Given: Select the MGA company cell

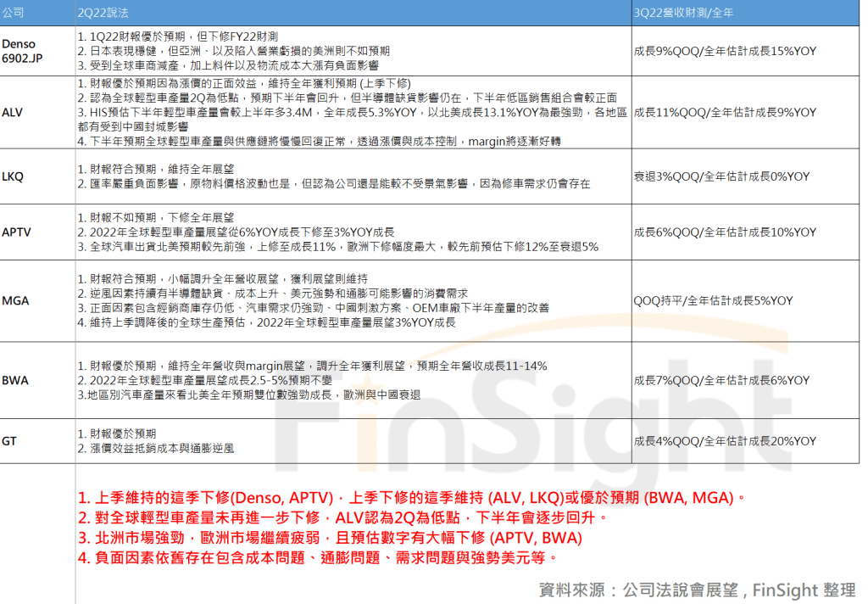Looking at the screenshot, I should tap(15, 300).
